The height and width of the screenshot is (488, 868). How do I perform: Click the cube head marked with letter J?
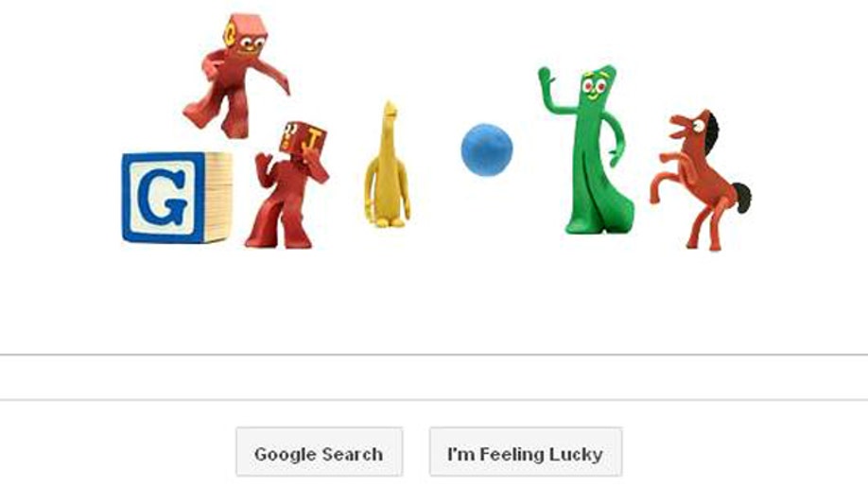[x=303, y=138]
